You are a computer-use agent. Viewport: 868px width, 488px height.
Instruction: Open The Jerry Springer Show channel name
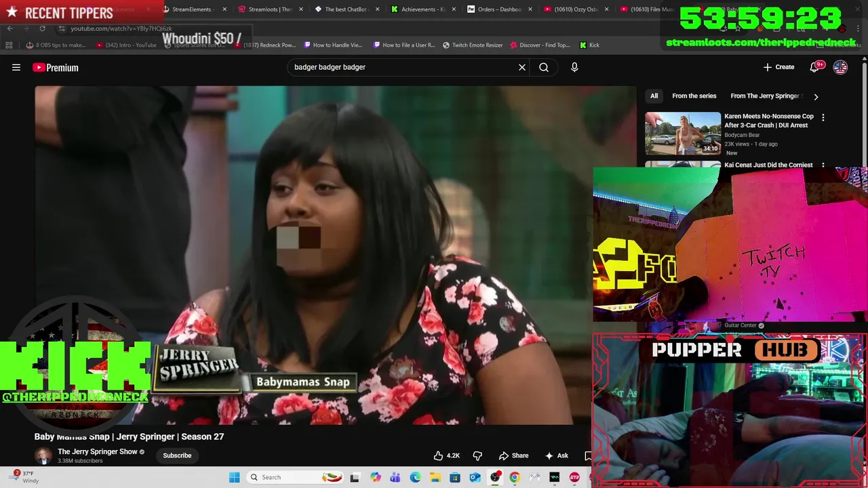pyautogui.click(x=98, y=451)
